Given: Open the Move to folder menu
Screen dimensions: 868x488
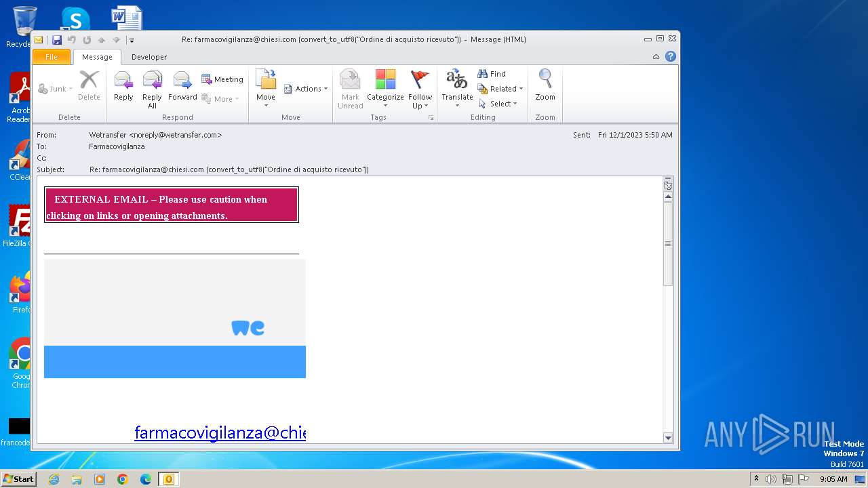Looking at the screenshot, I should 266,89.
